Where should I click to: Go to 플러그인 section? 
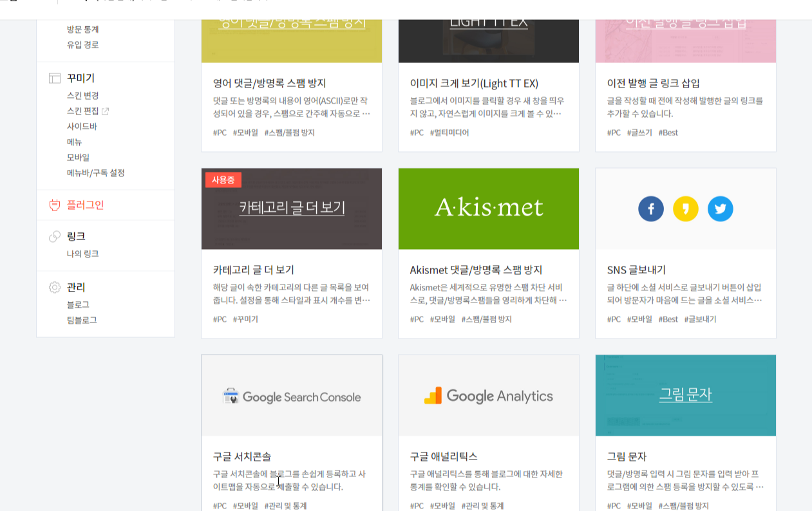point(85,205)
